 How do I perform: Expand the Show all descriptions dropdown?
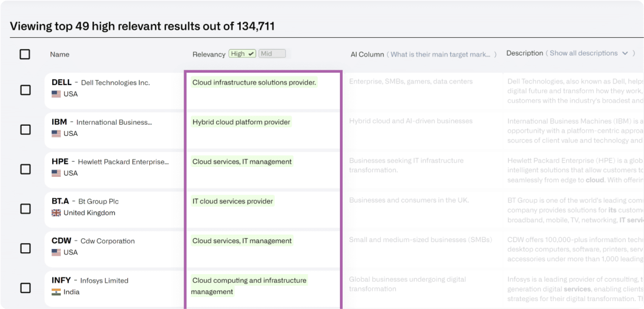pyautogui.click(x=583, y=53)
